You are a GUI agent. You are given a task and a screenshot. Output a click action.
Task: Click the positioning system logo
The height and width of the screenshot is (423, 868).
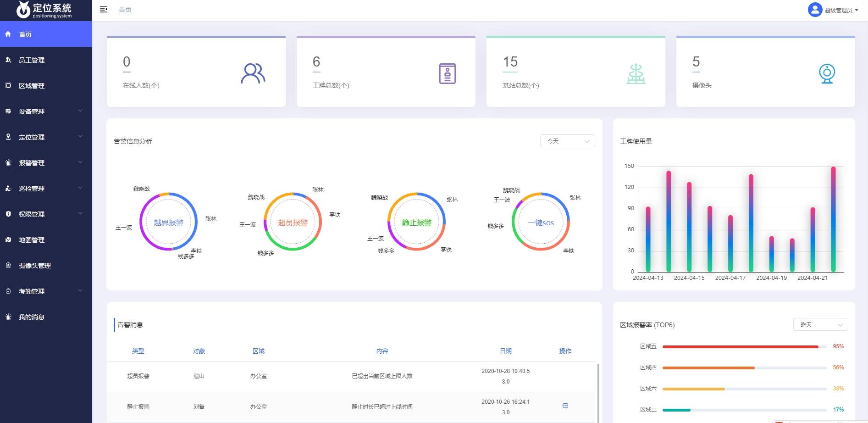click(44, 10)
